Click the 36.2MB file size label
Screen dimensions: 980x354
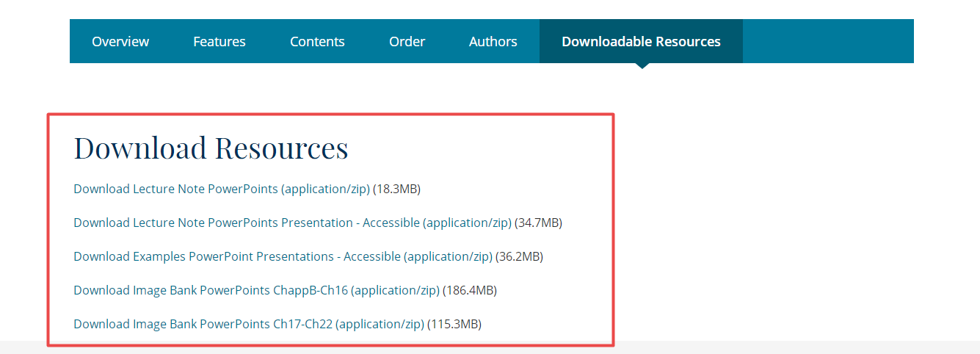[x=519, y=256]
